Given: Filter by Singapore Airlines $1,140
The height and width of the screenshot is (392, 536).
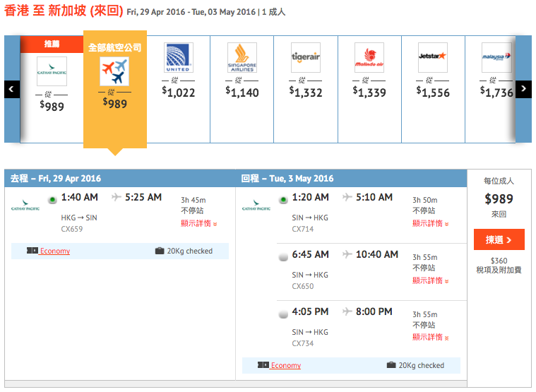Looking at the screenshot, I should click(242, 89).
